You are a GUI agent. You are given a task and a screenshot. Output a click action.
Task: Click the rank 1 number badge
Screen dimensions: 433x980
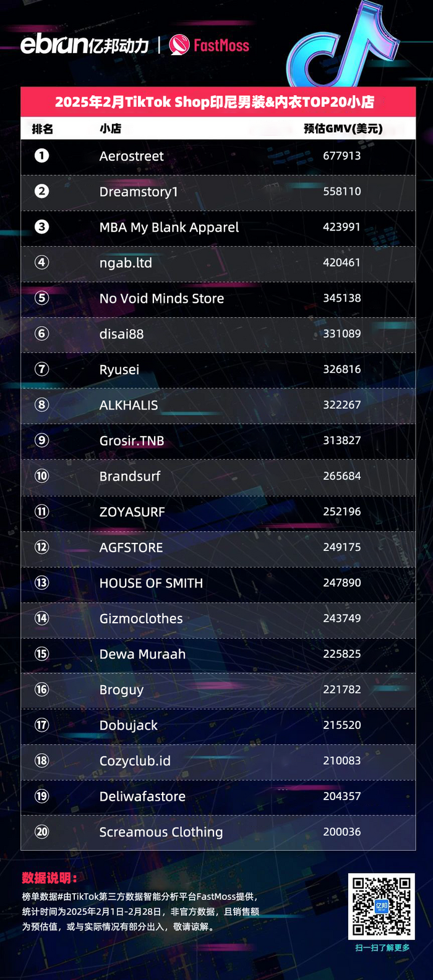pos(41,156)
